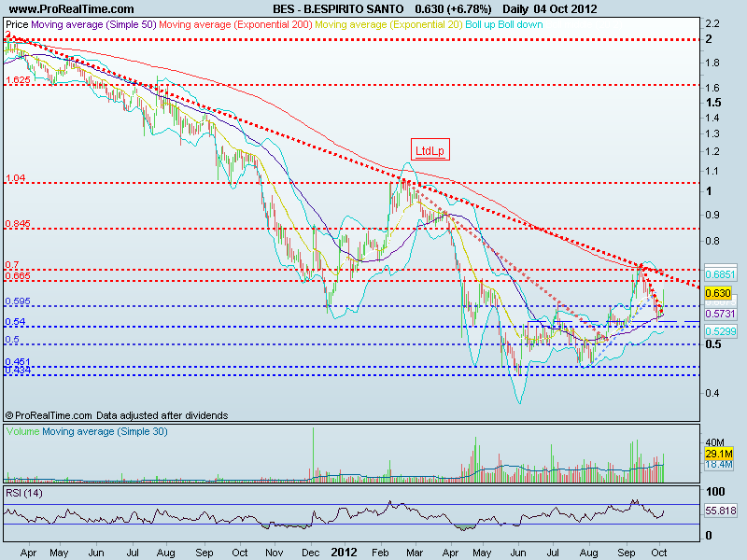Click the '0.434' support level label
The width and height of the screenshot is (747, 560).
(18, 370)
